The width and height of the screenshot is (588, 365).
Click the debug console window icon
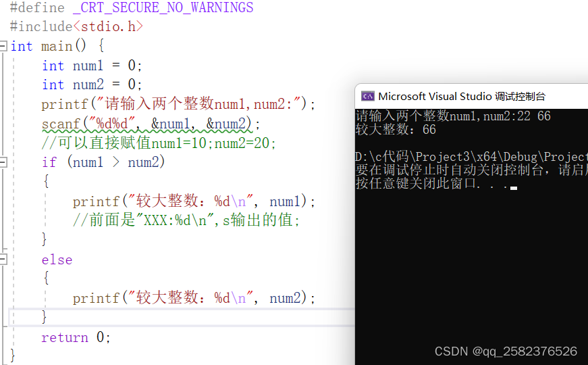point(367,97)
